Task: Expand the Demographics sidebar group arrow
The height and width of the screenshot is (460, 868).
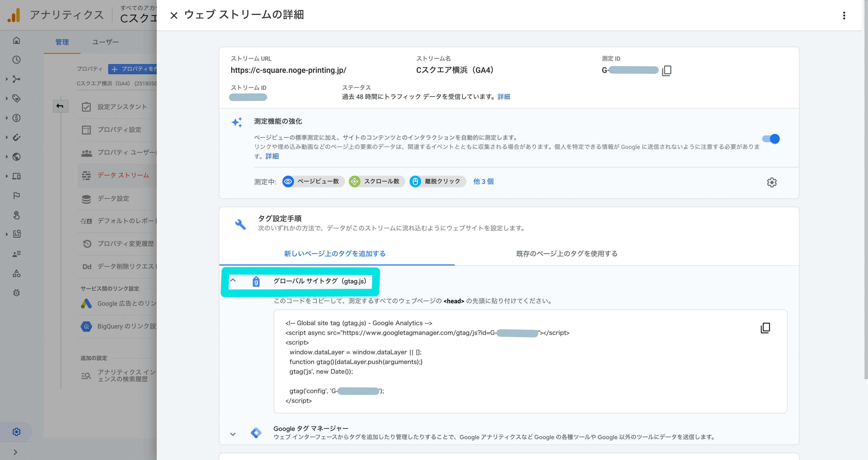Action: pos(7,157)
